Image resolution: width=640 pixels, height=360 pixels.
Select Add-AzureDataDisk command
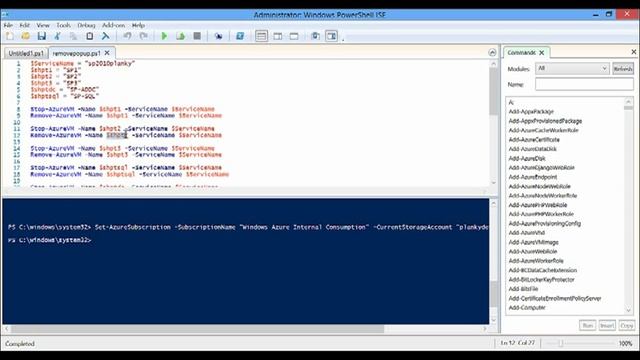[532, 149]
